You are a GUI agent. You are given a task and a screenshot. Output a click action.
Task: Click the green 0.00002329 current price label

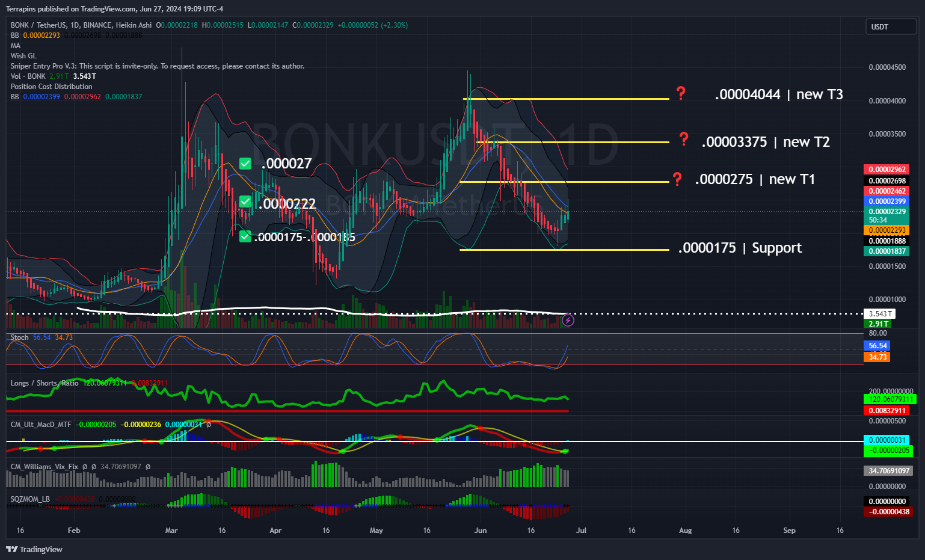click(x=887, y=212)
